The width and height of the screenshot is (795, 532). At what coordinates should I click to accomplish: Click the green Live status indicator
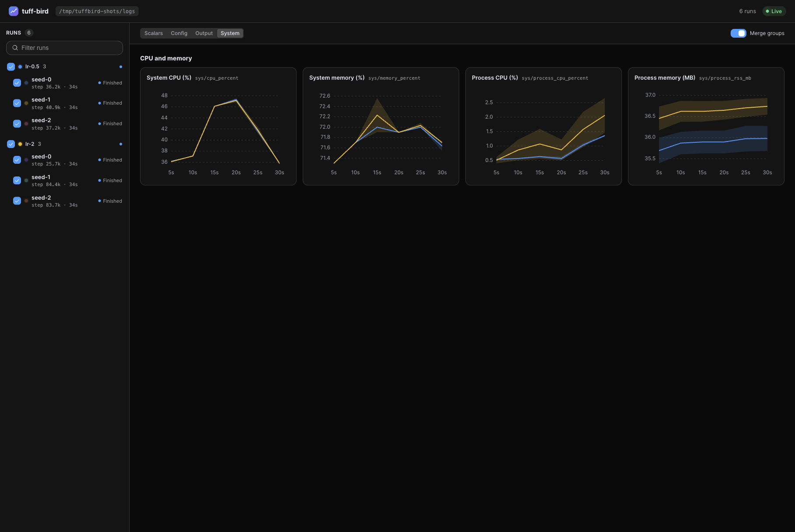[774, 11]
